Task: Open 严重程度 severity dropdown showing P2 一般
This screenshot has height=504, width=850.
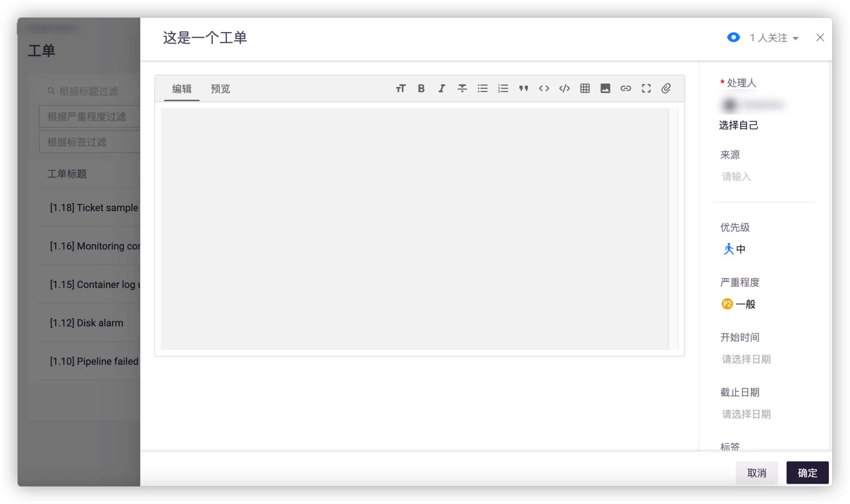Action: click(x=739, y=304)
